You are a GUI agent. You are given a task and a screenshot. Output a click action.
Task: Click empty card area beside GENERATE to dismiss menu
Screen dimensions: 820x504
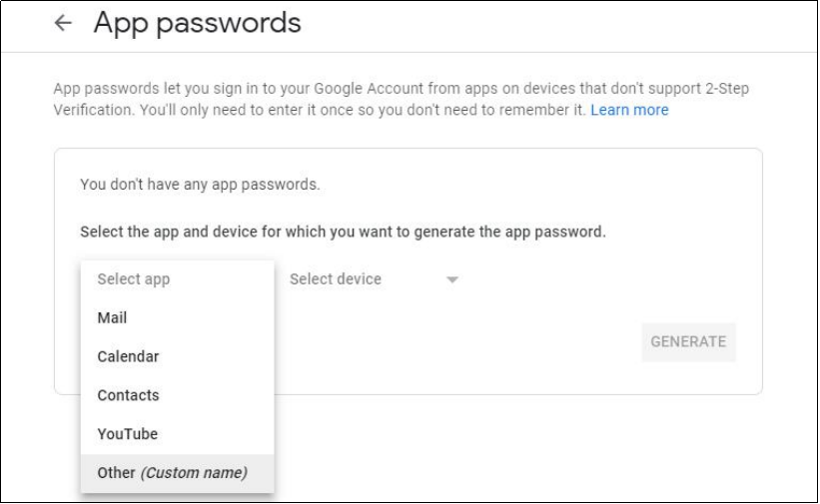[x=499, y=342]
